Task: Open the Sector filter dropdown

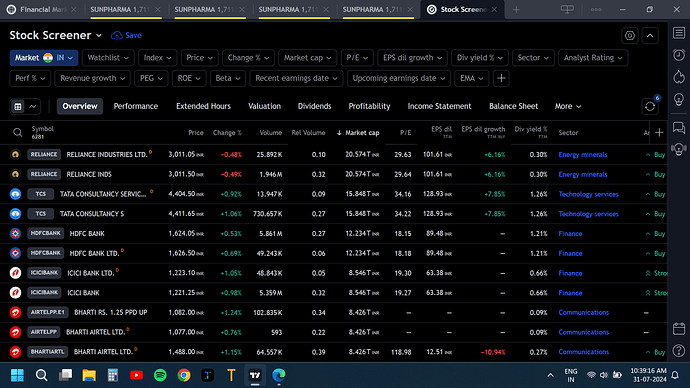Action: tap(533, 58)
